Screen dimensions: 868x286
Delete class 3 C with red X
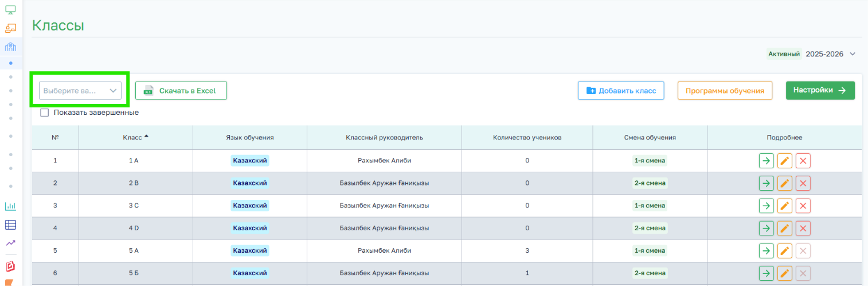(803, 206)
